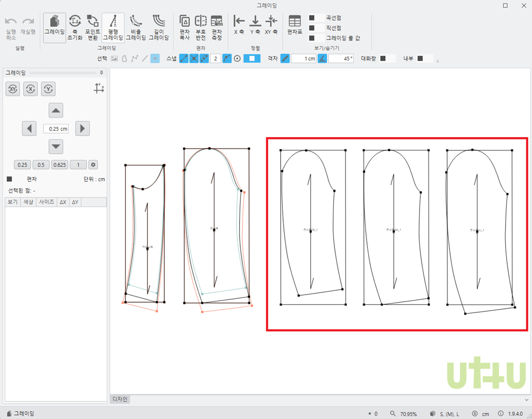
Task: Align along the XY 축 axes
Action: pos(271,25)
